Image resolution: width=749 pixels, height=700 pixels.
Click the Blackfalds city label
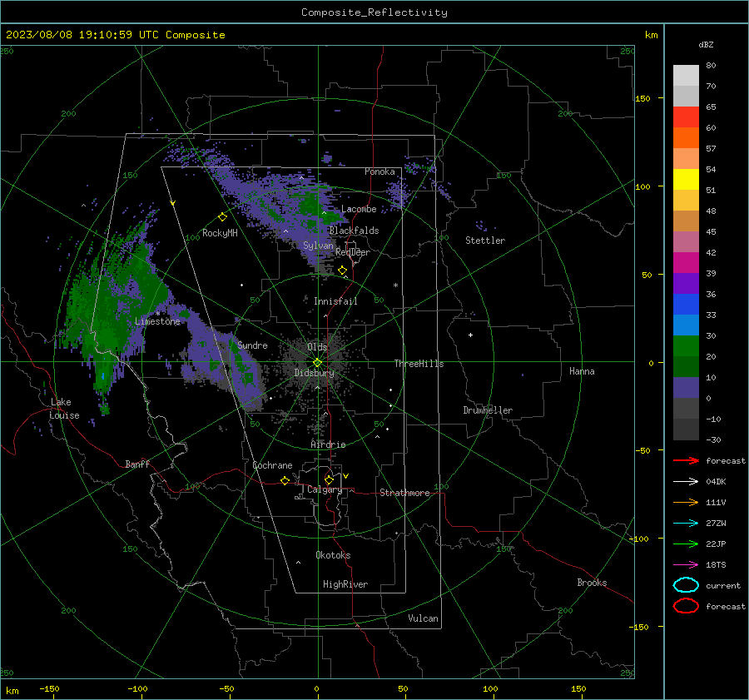point(354,231)
